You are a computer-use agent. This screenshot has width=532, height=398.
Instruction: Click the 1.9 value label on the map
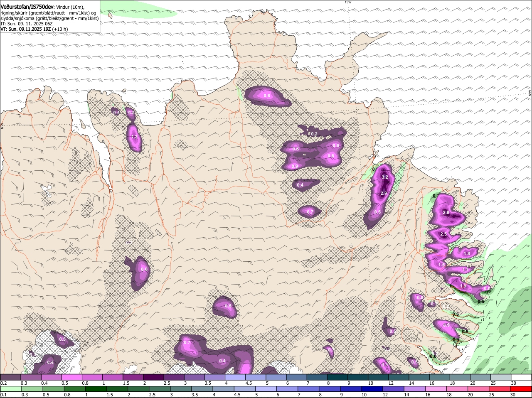[463, 286]
